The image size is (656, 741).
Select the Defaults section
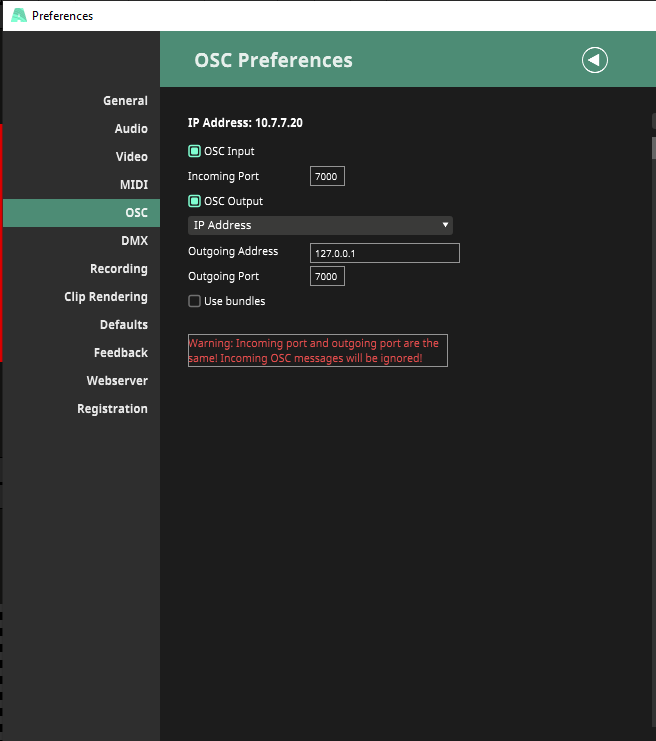pyautogui.click(x=123, y=325)
